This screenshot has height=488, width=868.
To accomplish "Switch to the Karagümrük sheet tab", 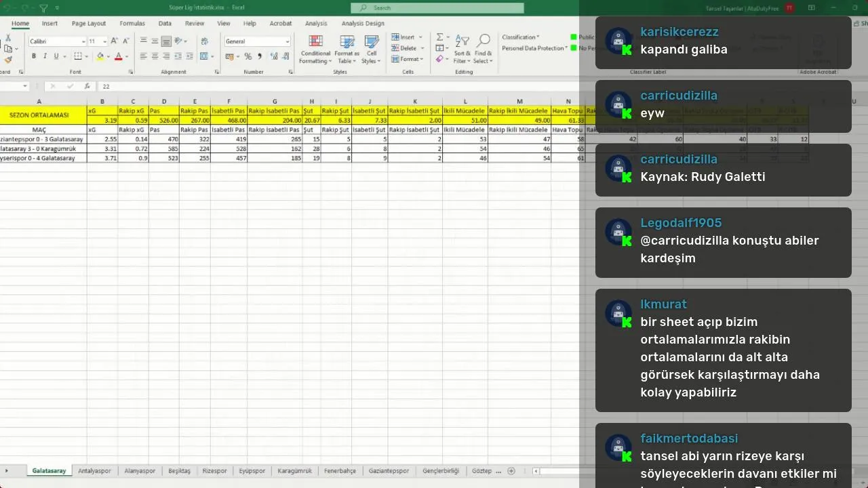I will tap(294, 470).
